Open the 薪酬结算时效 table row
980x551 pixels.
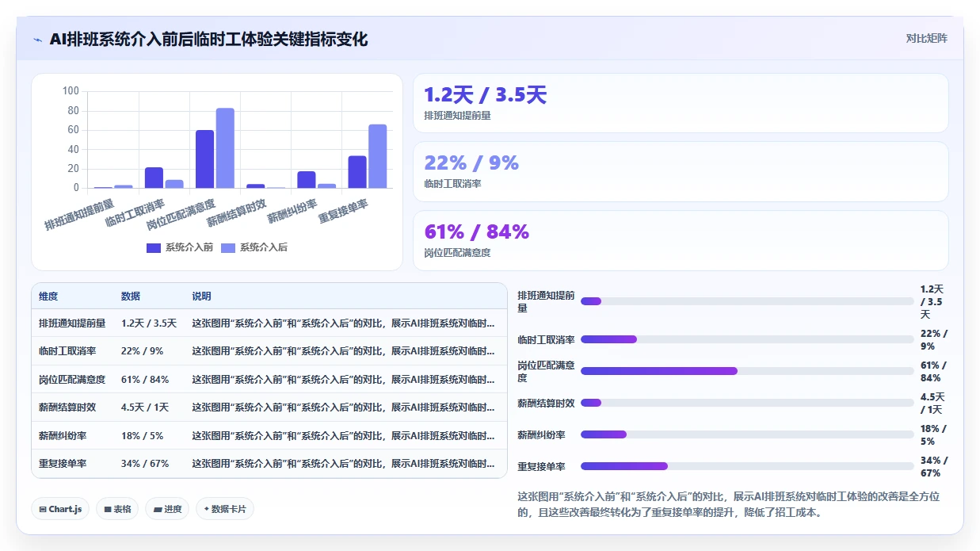point(269,408)
